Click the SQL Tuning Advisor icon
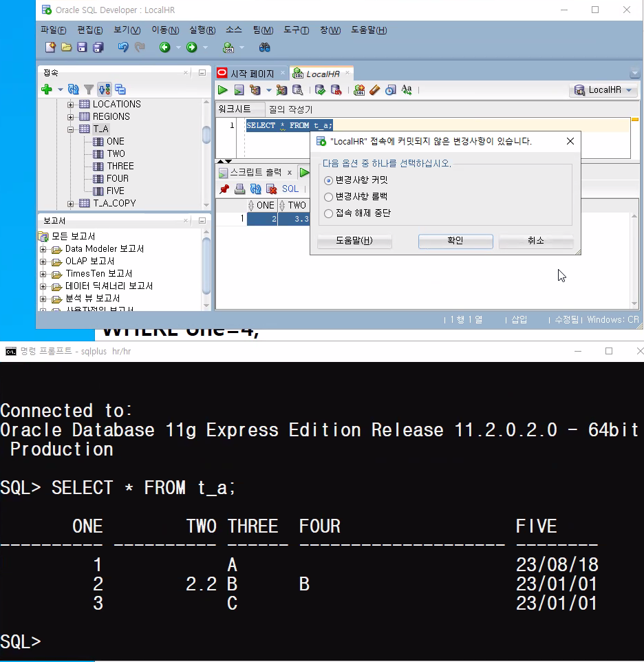Image resolution: width=644 pixels, height=662 pixels. tap(297, 90)
